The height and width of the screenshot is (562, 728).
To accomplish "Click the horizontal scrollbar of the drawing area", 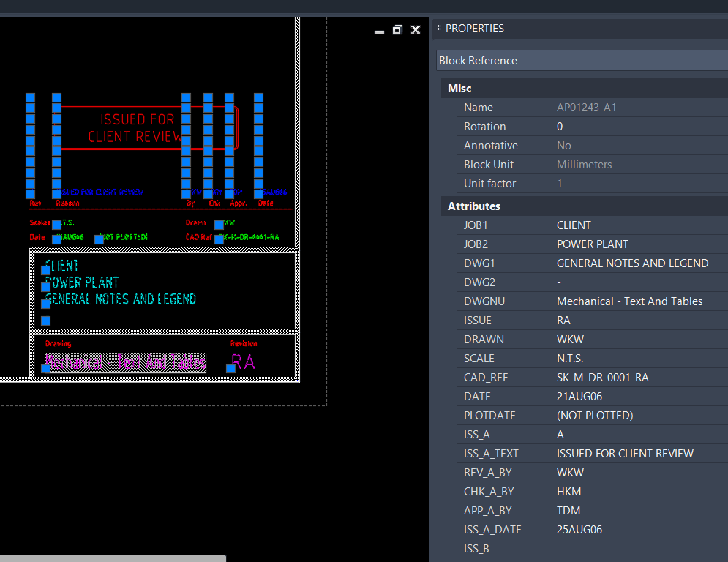I will pyautogui.click(x=113, y=559).
